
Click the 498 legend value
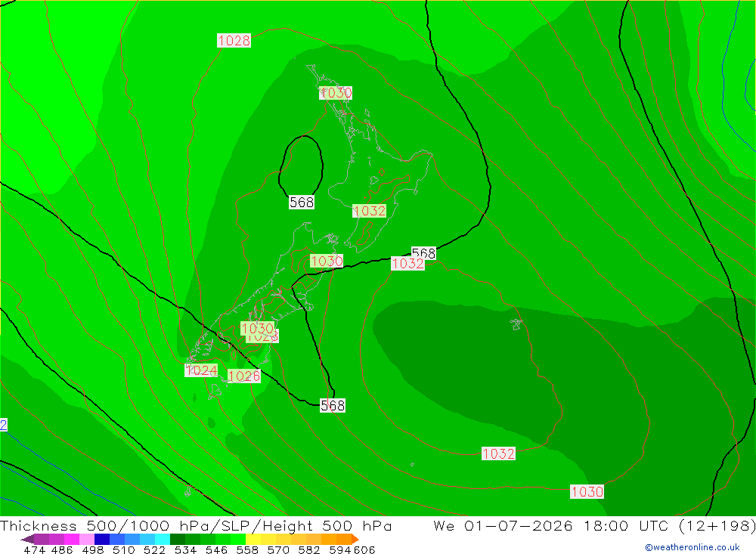click(x=93, y=549)
